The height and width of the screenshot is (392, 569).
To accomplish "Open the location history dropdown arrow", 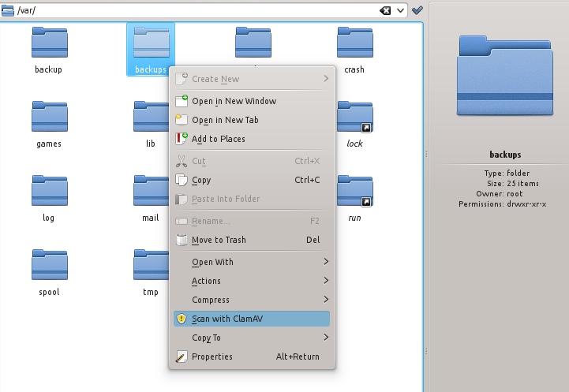I will pyautogui.click(x=400, y=10).
